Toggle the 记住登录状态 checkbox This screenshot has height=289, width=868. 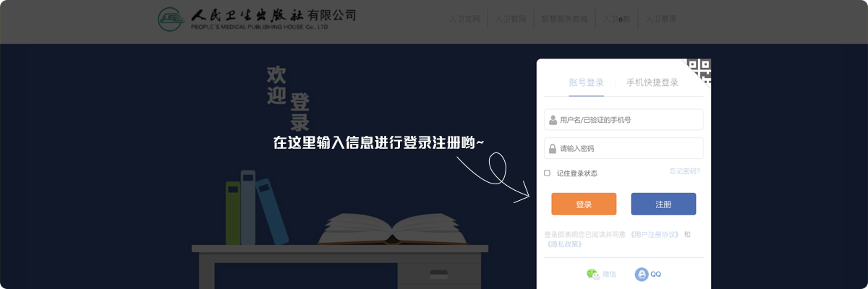pyautogui.click(x=548, y=173)
